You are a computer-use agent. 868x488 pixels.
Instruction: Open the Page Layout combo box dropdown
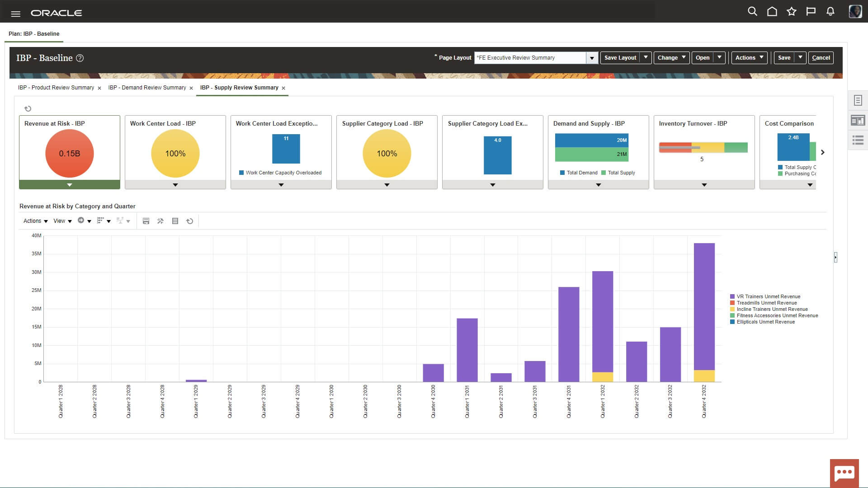pos(592,58)
